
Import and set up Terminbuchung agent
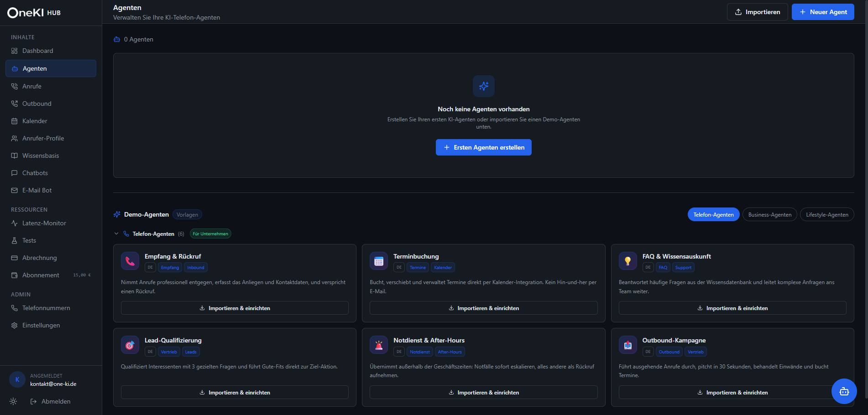point(484,308)
